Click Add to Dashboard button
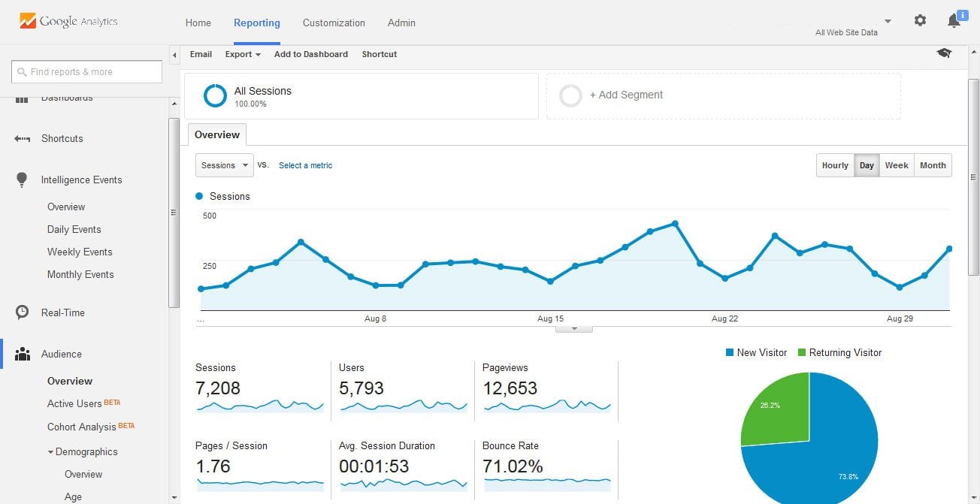 (310, 54)
